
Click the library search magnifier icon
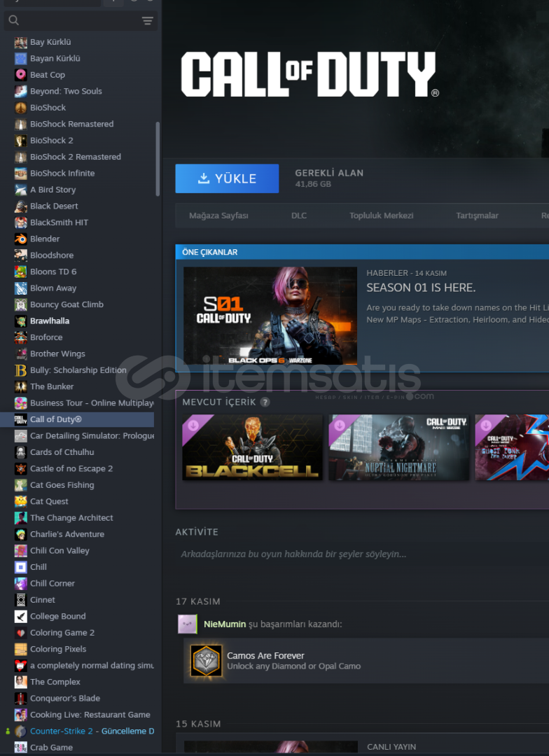[13, 20]
